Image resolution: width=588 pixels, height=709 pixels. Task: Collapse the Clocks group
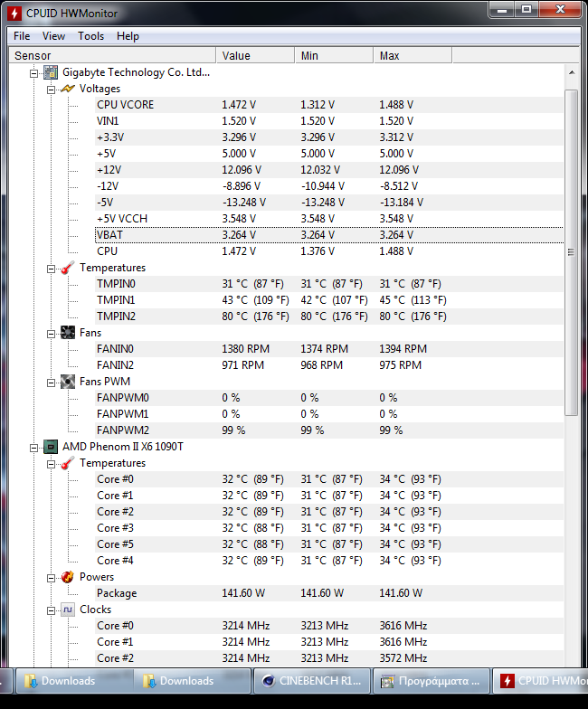(x=51, y=610)
